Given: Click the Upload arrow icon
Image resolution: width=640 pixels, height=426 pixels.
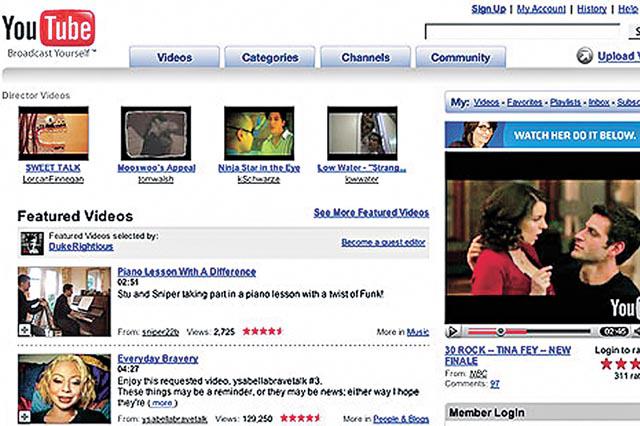Looking at the screenshot, I should coord(584,55).
